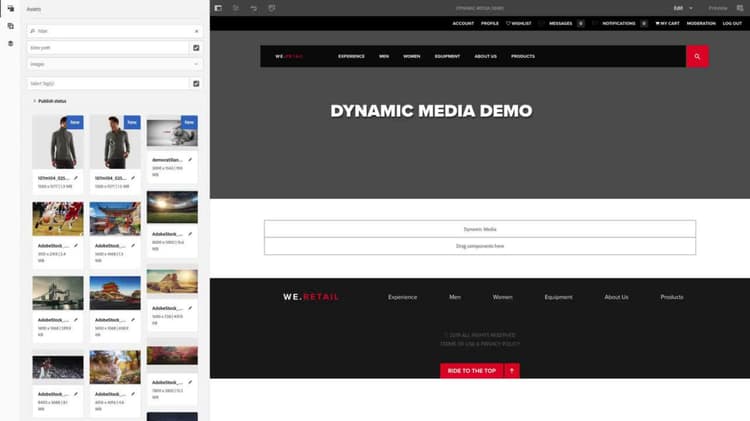Click the toolbar icon right of undo
Screen dimensions: 750x421
(272, 8)
